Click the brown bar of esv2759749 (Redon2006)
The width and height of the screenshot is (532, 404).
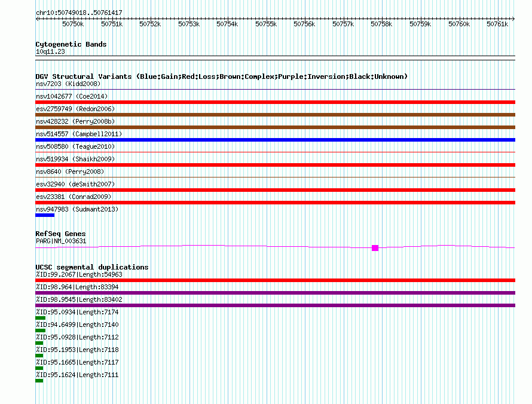pos(275,115)
